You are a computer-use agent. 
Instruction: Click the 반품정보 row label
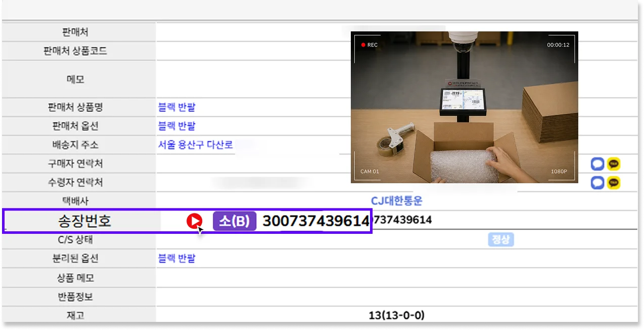[x=75, y=297]
